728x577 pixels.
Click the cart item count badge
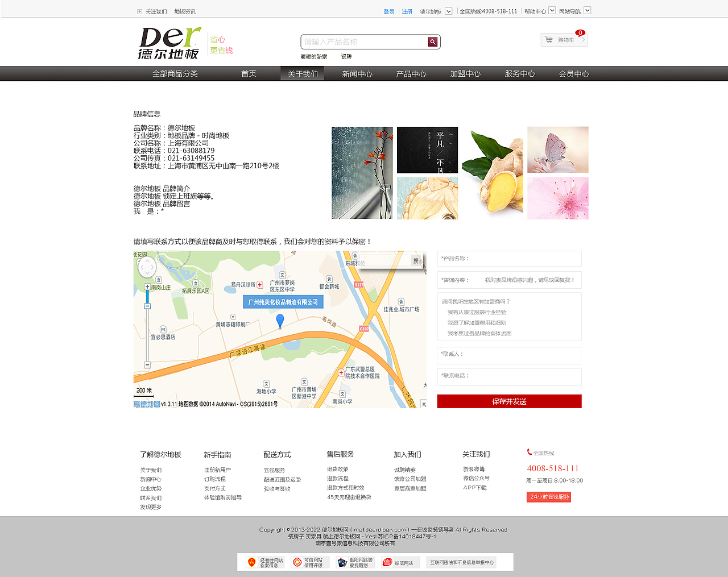580,33
